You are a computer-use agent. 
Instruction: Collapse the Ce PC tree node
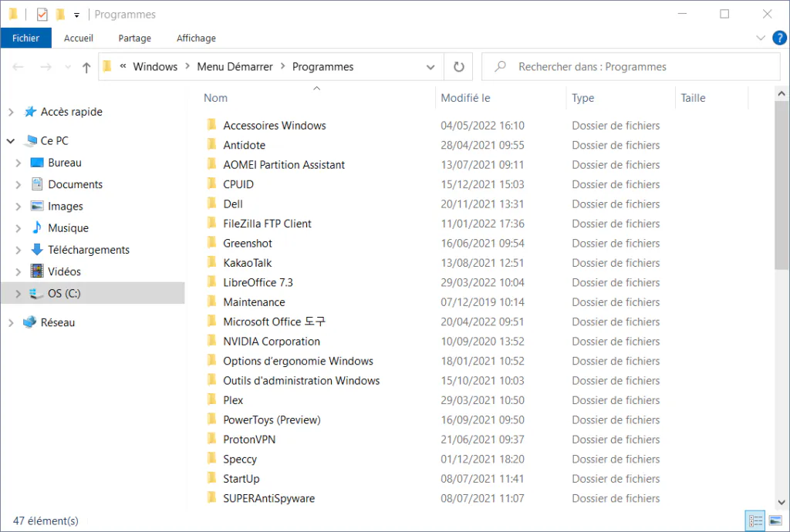(11, 141)
